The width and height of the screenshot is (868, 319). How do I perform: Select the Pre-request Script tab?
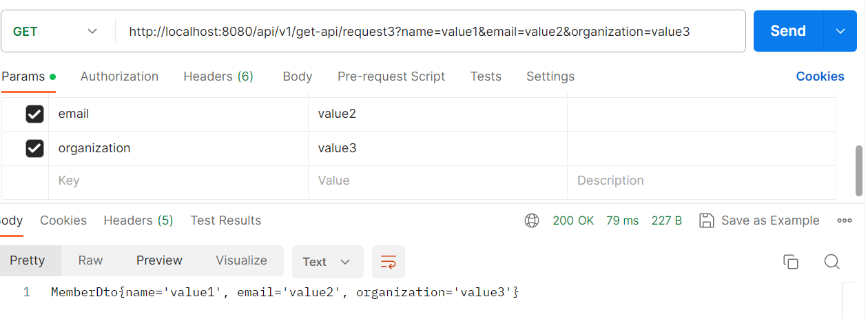tap(391, 76)
